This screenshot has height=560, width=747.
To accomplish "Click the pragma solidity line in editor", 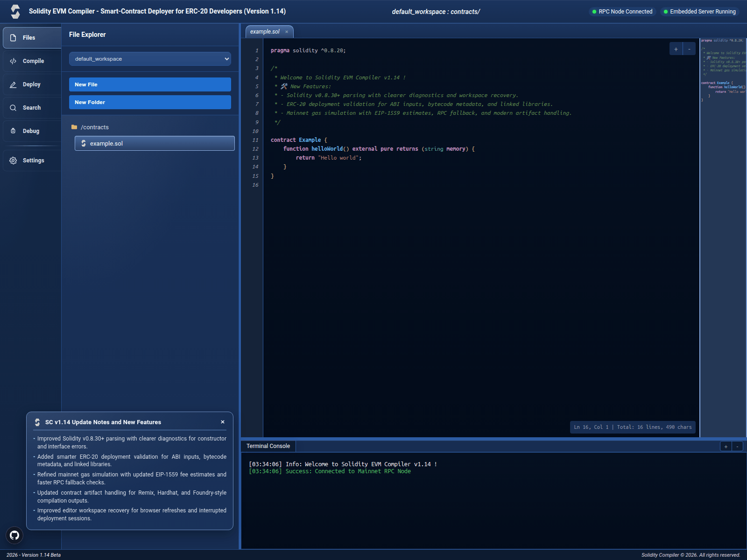I will (x=308, y=50).
